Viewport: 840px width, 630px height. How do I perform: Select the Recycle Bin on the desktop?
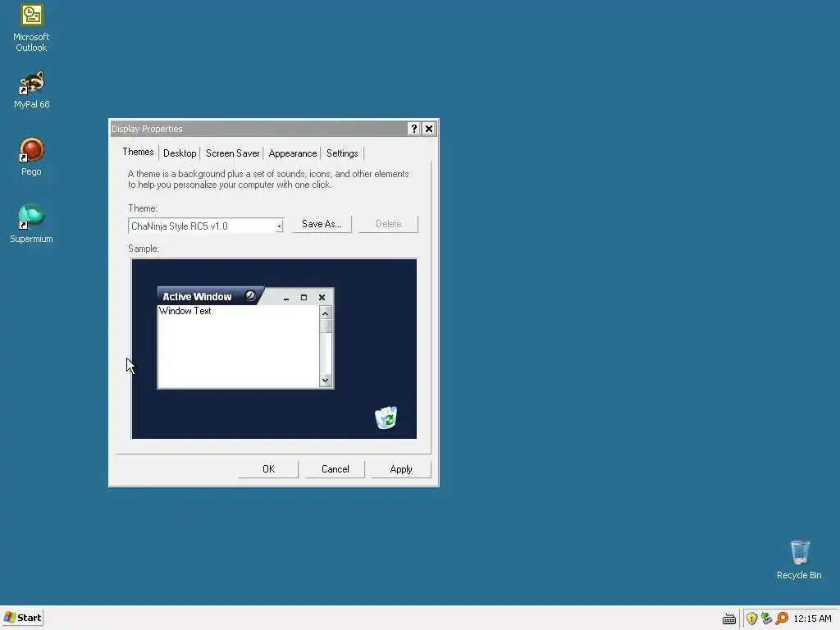(799, 559)
